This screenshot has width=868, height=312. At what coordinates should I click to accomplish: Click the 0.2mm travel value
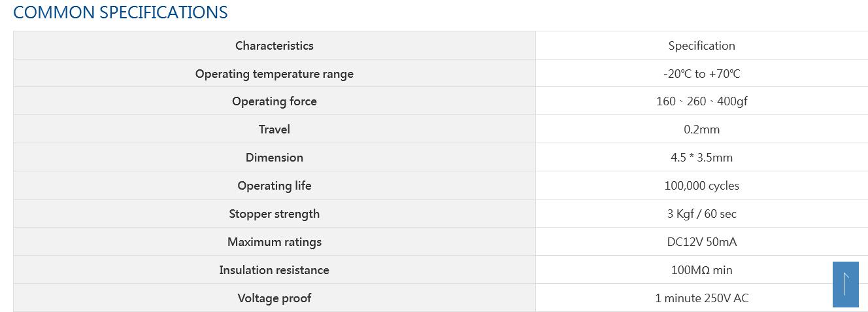coord(701,130)
